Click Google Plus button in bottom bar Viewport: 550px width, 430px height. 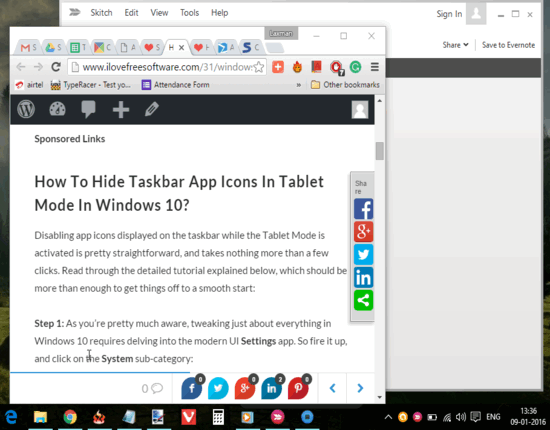pyautogui.click(x=245, y=388)
